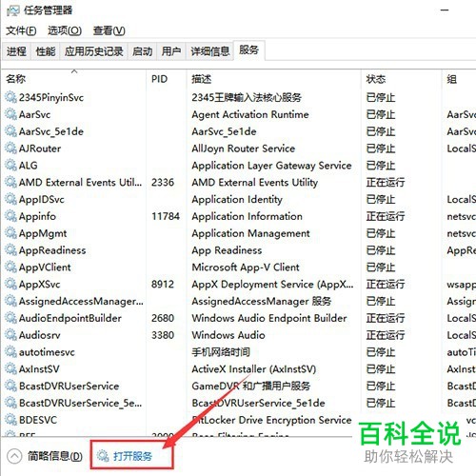The image size is (476, 476).
Task: Click description 'Agent Activation Runtime'
Action: (x=250, y=114)
